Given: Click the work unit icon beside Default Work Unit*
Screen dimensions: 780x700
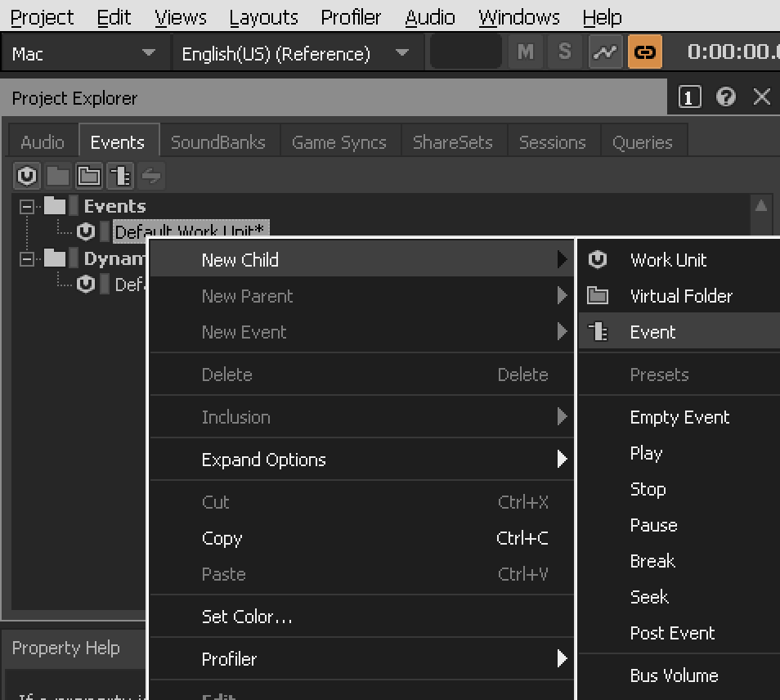Looking at the screenshot, I should pyautogui.click(x=86, y=231).
